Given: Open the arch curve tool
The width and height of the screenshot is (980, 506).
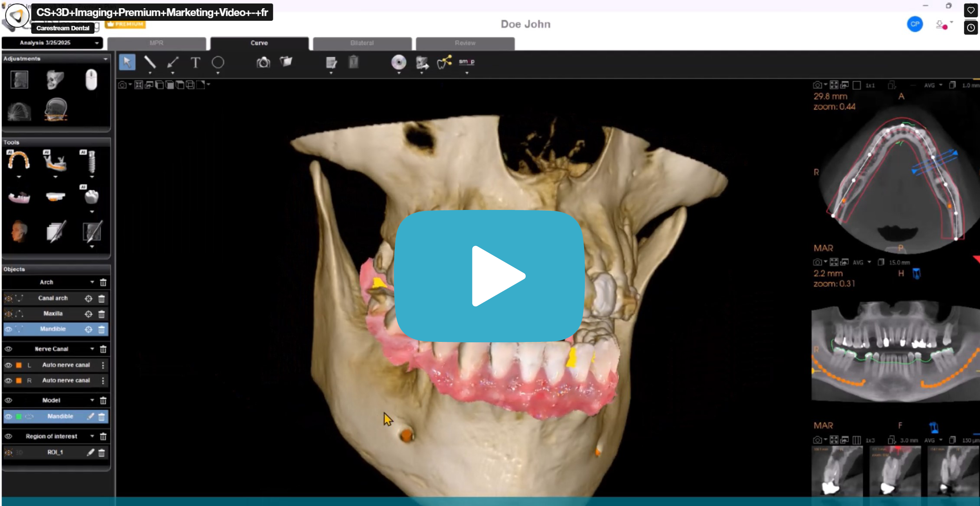Looking at the screenshot, I should coord(18,161).
